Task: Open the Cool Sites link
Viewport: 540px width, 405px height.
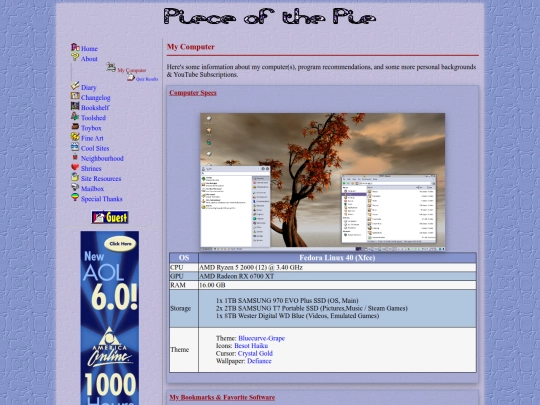Action: pos(95,148)
